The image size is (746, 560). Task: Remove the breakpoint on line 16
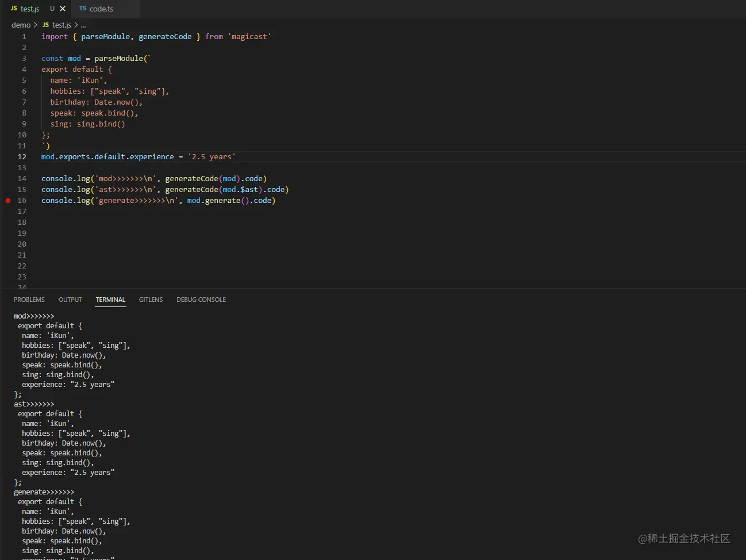click(x=8, y=201)
